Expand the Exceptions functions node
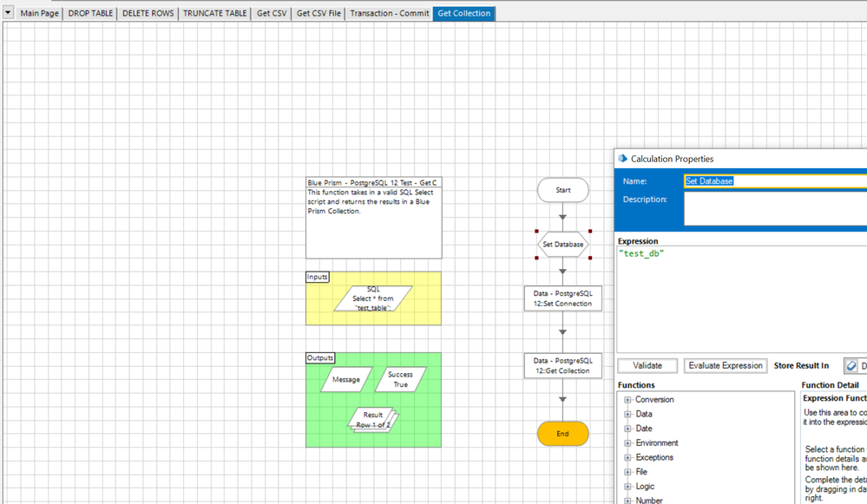Image resolution: width=867 pixels, height=504 pixels. [x=627, y=457]
